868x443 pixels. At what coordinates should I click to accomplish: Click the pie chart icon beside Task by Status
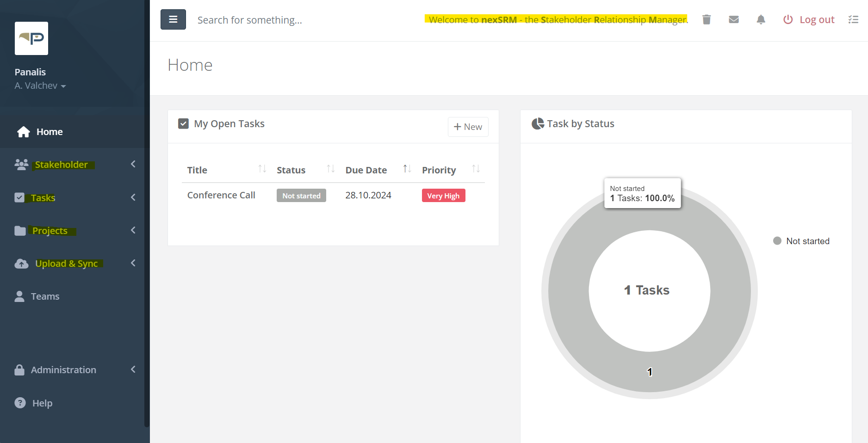(x=538, y=123)
